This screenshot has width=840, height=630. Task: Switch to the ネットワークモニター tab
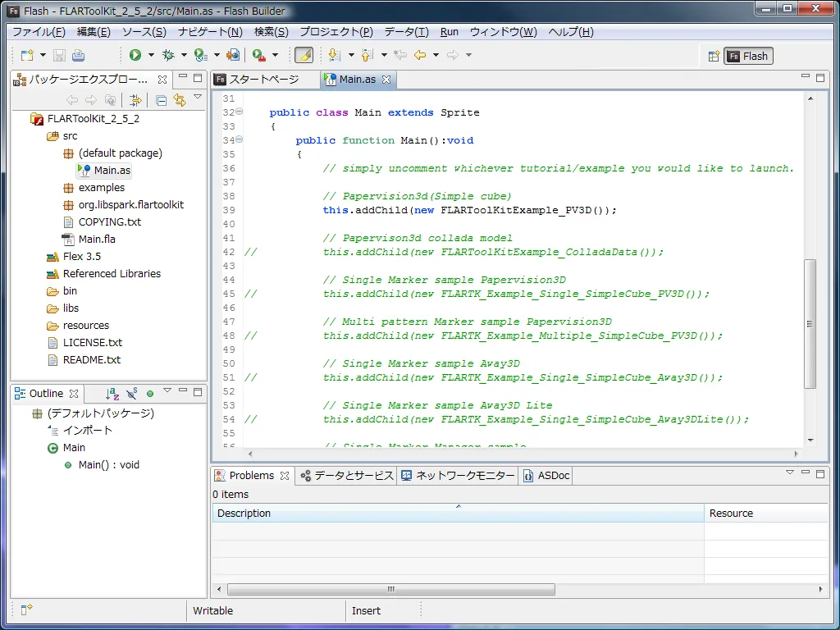(x=458, y=476)
